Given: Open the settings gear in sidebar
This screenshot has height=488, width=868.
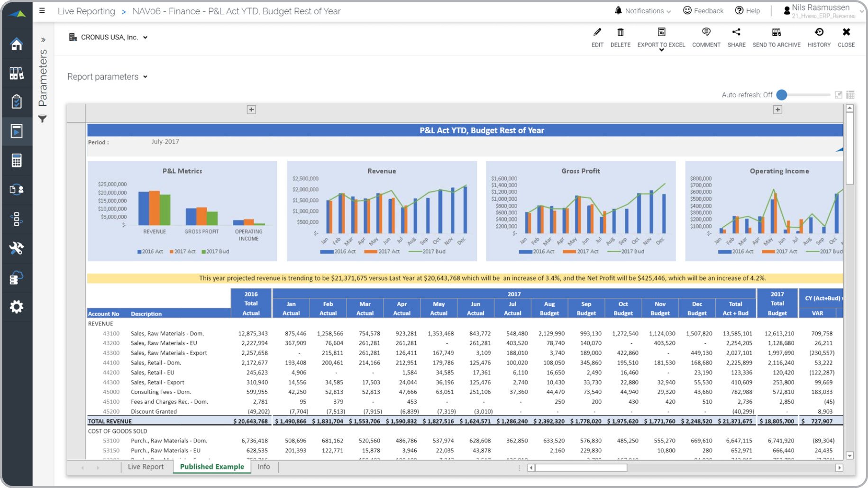Looking at the screenshot, I should tap(17, 307).
